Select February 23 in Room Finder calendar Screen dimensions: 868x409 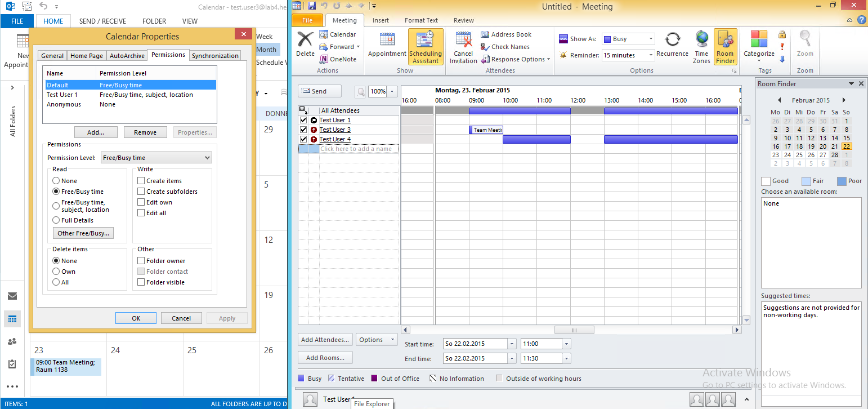tap(775, 155)
